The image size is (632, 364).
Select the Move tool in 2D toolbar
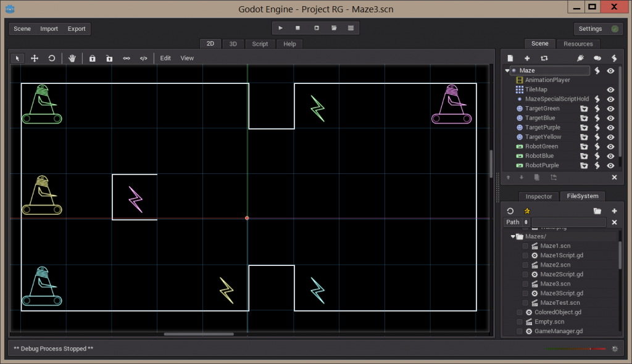tap(35, 58)
